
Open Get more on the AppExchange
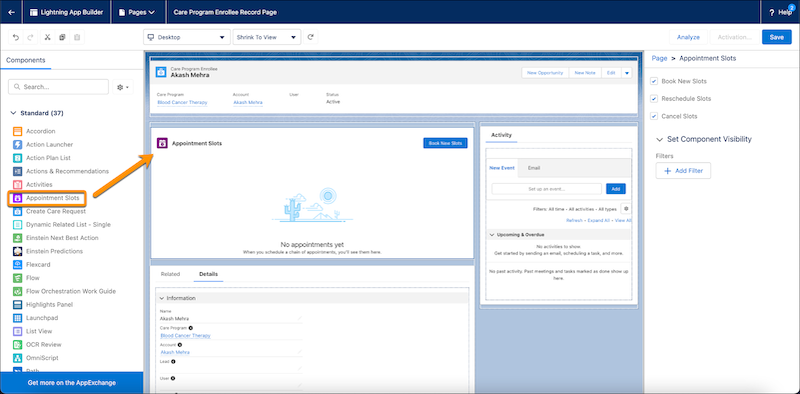pyautogui.click(x=71, y=383)
